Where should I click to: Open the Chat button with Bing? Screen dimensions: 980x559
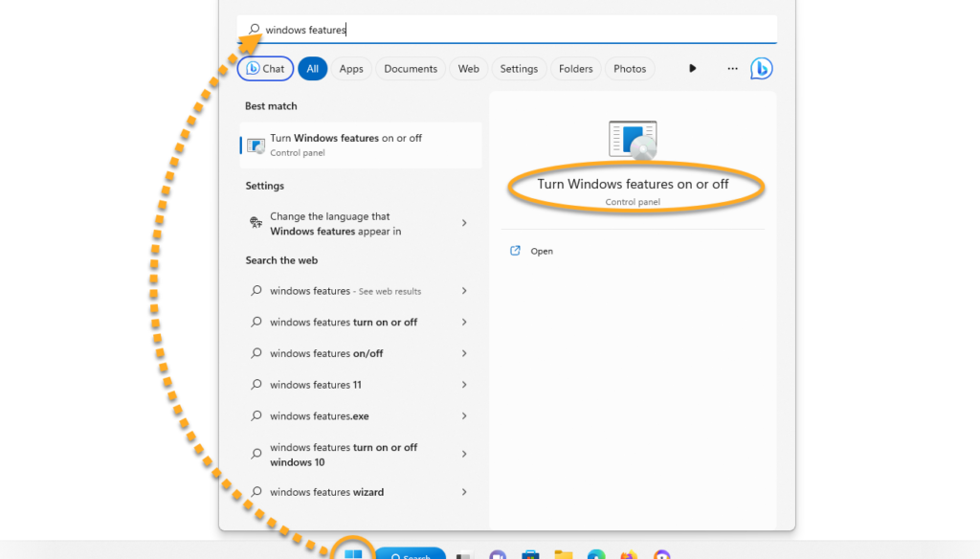coord(265,69)
